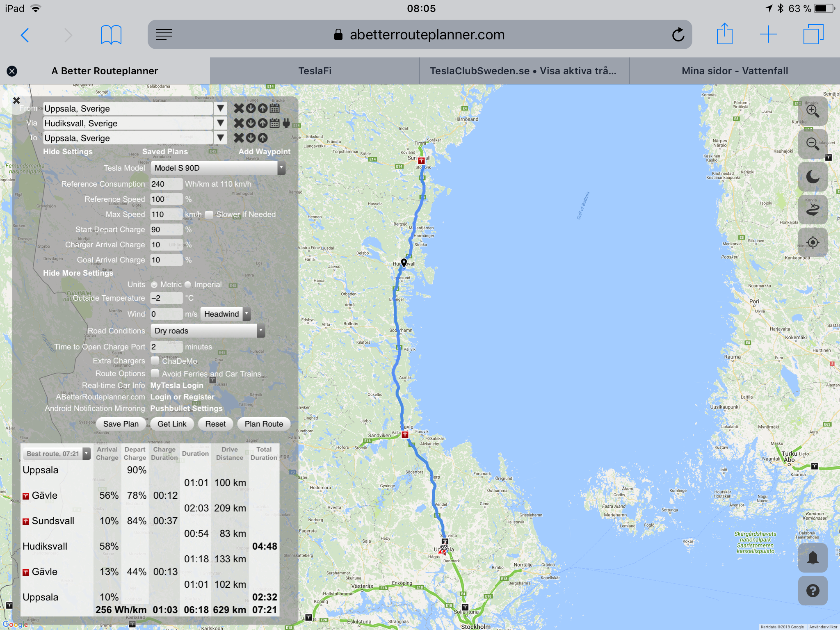Open the help question mark icon
This screenshot has width=840, height=630.
(813, 591)
